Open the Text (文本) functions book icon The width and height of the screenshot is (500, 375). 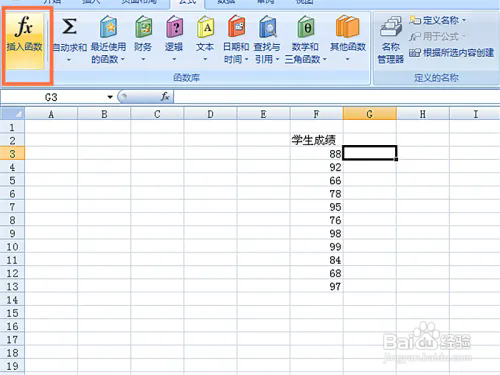(205, 27)
